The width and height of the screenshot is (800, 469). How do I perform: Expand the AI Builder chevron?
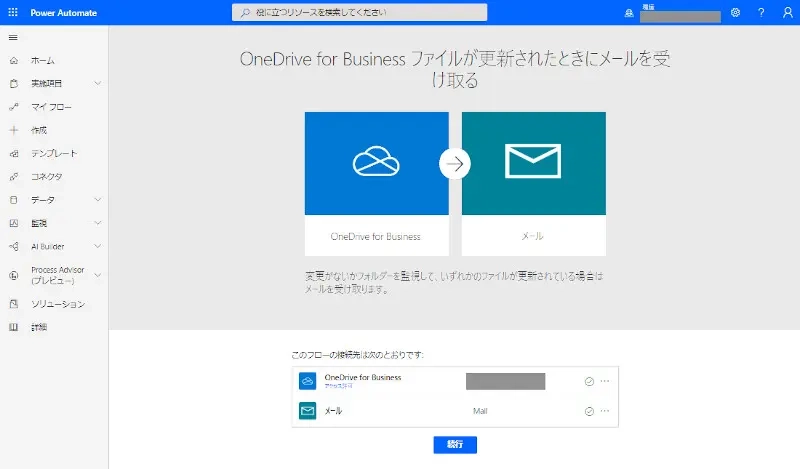pos(97,246)
